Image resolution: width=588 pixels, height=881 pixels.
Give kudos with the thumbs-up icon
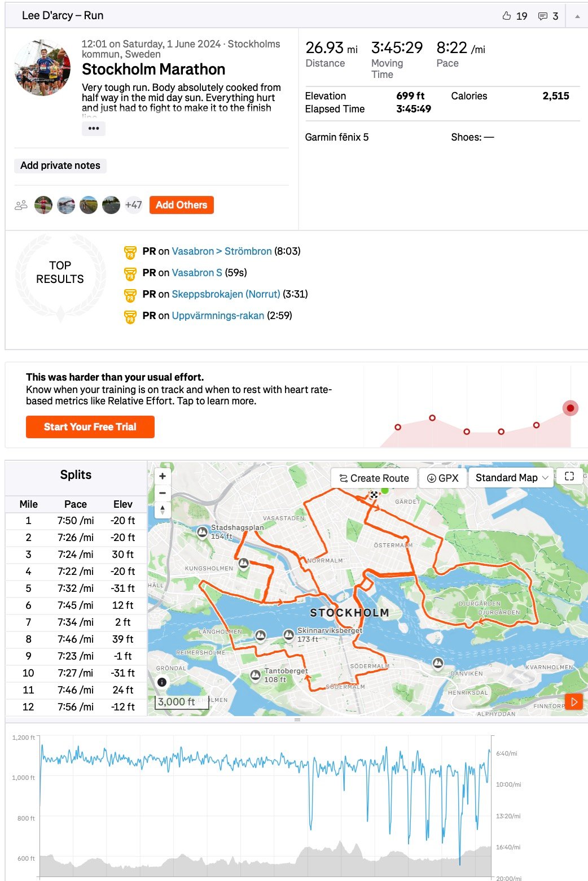point(507,16)
